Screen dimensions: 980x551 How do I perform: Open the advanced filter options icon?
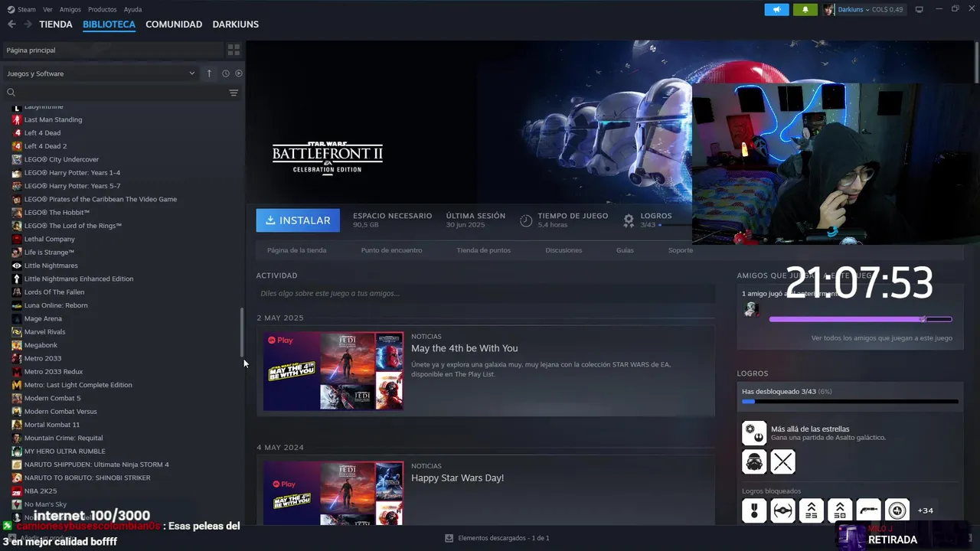point(234,93)
